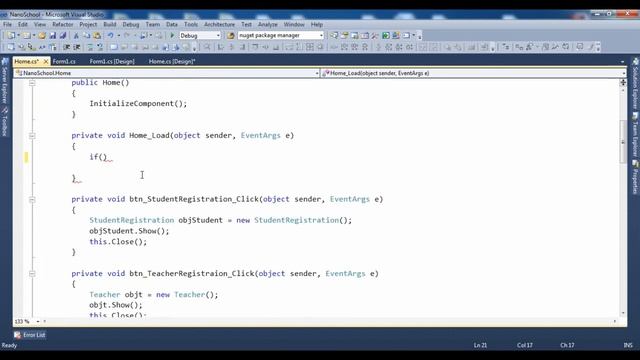Open the Build menu
The width and height of the screenshot is (640, 360).
point(109,24)
